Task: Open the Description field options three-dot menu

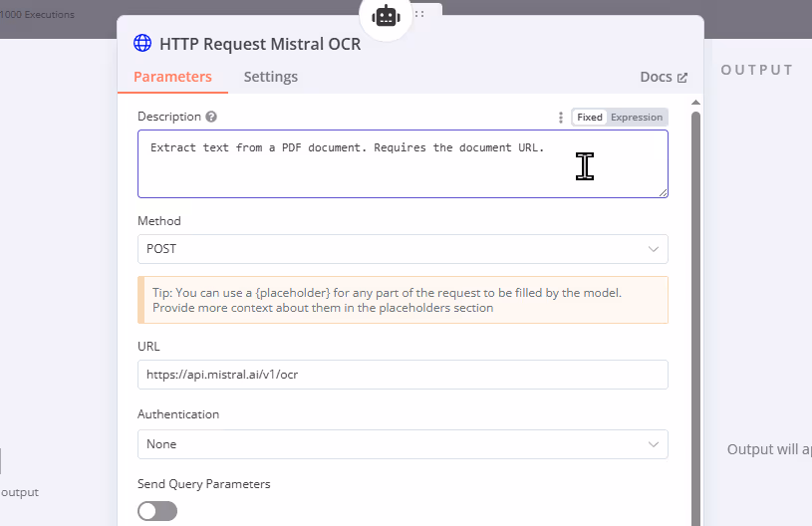Action: [560, 118]
